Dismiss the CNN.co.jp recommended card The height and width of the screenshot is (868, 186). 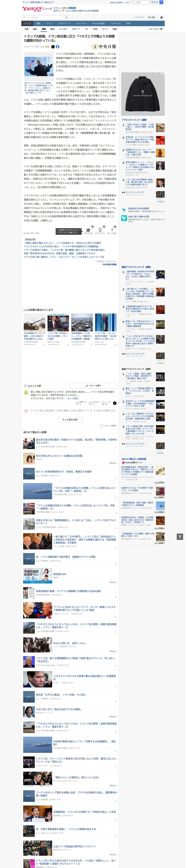click(x=115, y=345)
